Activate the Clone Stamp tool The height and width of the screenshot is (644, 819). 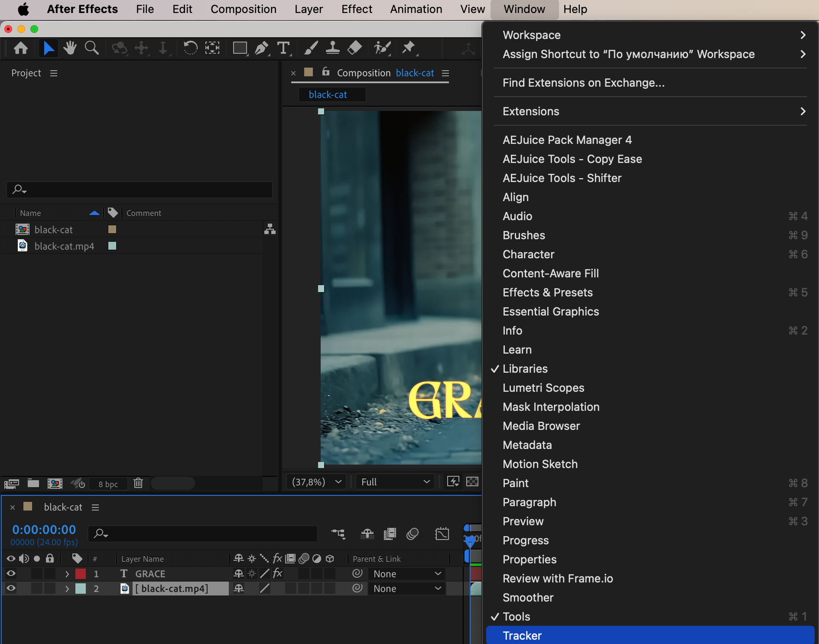tap(332, 48)
